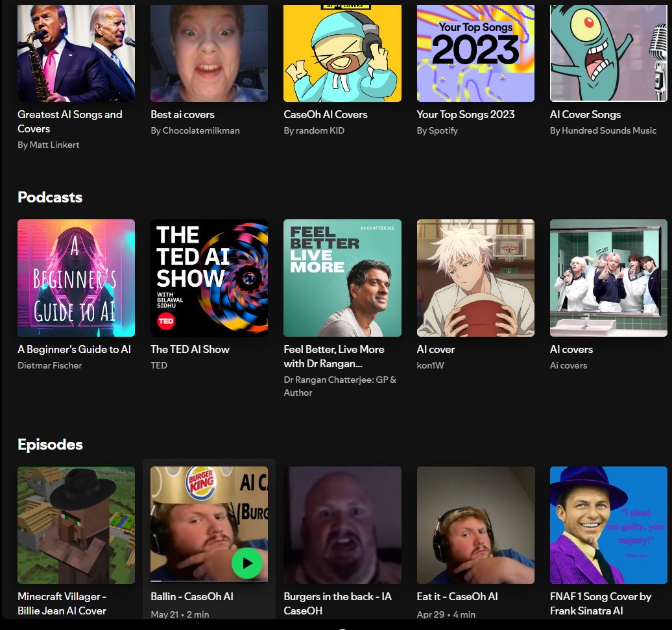The width and height of the screenshot is (672, 630).
Task: Click the kon1W publisher name
Action: tap(431, 365)
